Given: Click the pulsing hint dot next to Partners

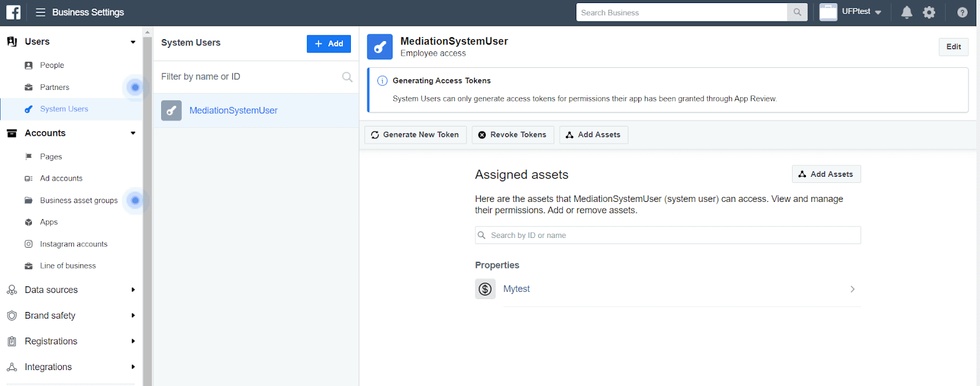Looking at the screenshot, I should [135, 87].
